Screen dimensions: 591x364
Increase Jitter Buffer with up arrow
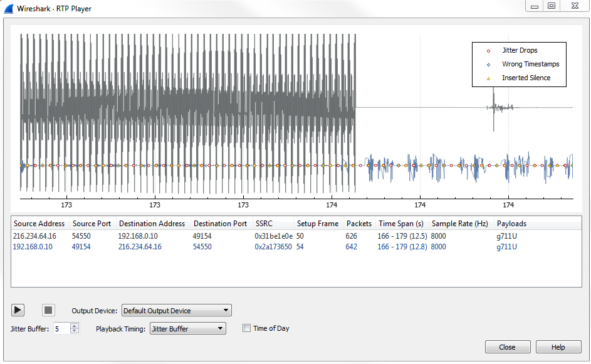75,326
